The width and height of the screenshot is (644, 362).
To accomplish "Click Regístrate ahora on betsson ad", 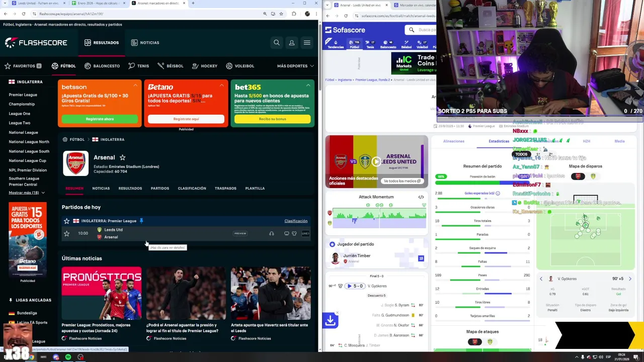I will 100,119.
